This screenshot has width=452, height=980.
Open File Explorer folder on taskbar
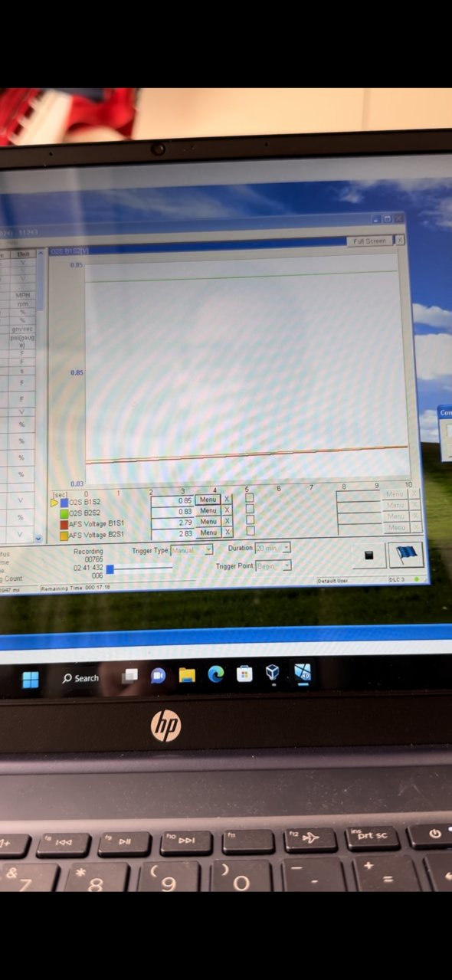187,674
